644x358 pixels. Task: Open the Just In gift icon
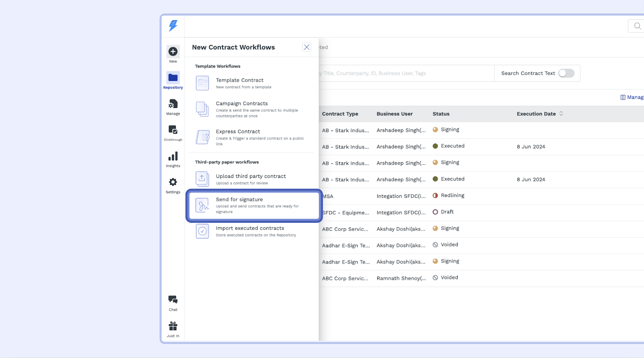tap(173, 326)
